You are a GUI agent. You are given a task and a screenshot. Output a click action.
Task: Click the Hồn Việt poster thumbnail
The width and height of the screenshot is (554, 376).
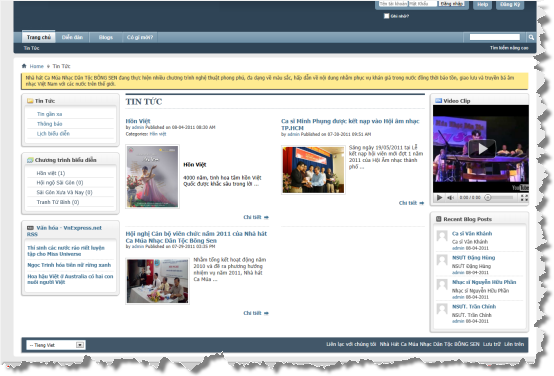tap(153, 176)
